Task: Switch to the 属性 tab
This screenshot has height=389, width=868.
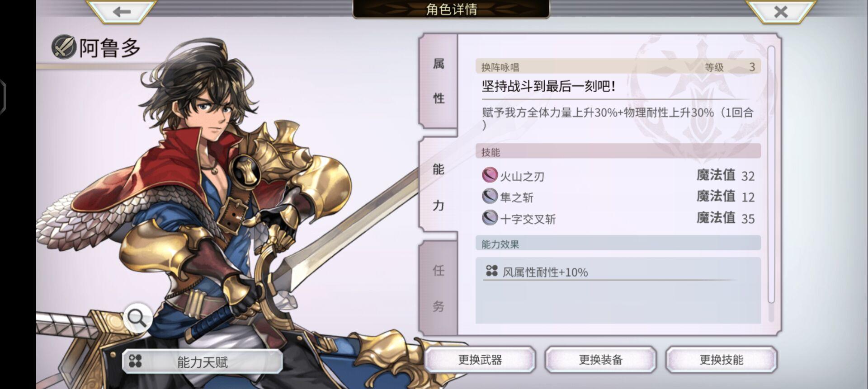Action: click(438, 81)
